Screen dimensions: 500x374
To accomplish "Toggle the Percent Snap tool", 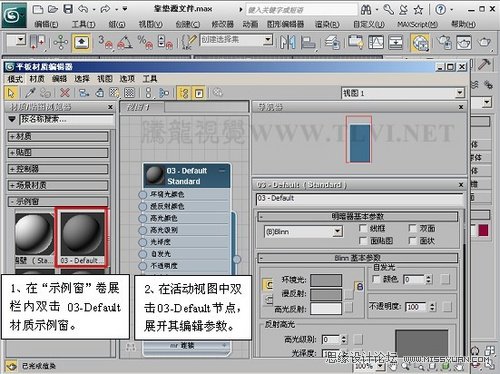I will coord(145,43).
